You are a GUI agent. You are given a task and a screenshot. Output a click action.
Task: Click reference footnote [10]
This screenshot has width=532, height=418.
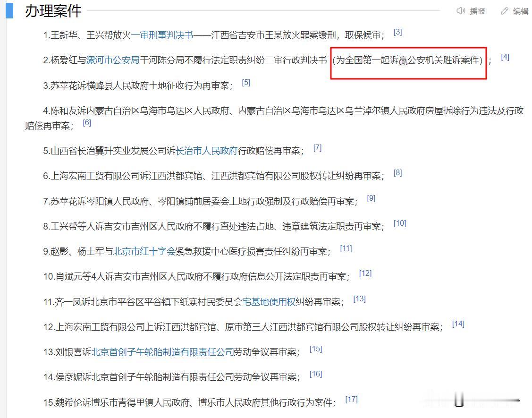[400, 223]
